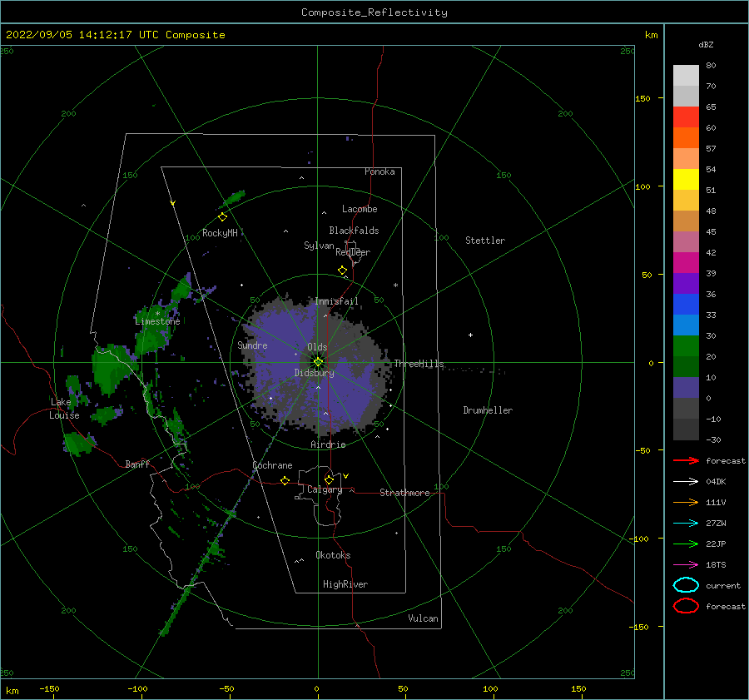Click the light gray 80 dBZ swatch

pyautogui.click(x=686, y=76)
